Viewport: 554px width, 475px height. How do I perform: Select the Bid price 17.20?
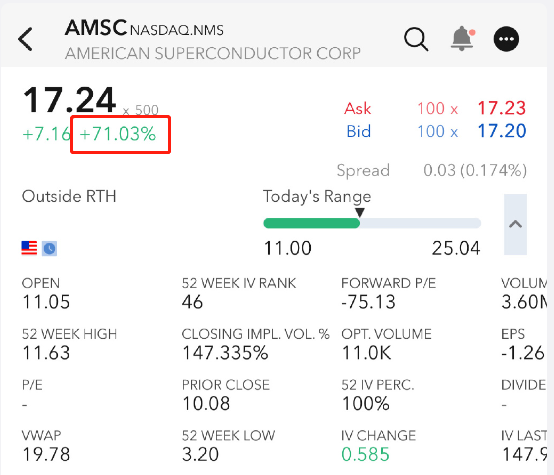point(502,131)
